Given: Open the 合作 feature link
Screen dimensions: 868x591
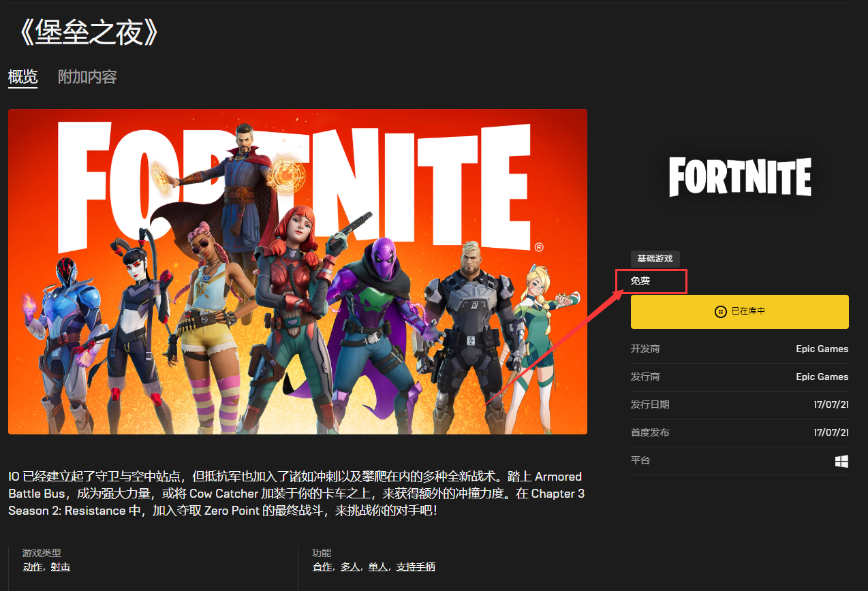Looking at the screenshot, I should 322,566.
